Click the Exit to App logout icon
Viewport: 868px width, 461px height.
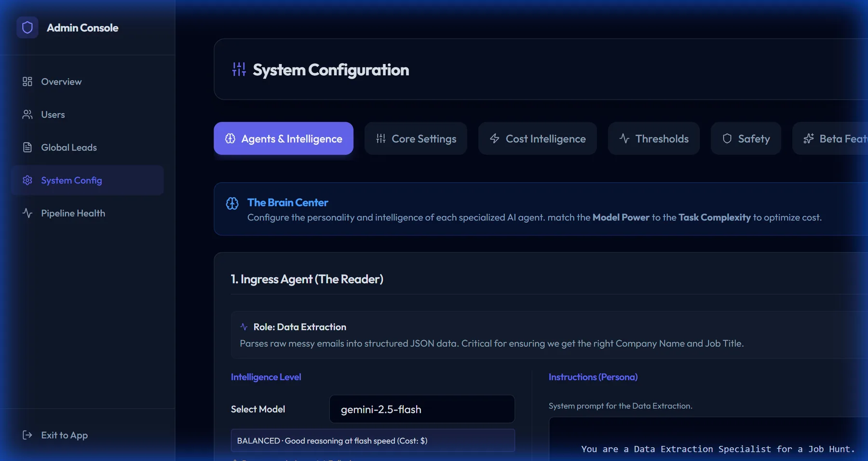(27, 435)
